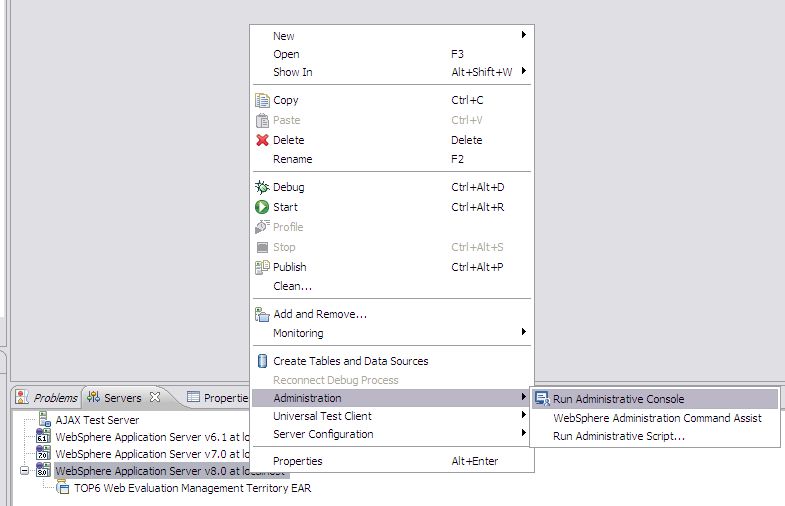Expand the Show In submenu arrow

click(x=524, y=71)
